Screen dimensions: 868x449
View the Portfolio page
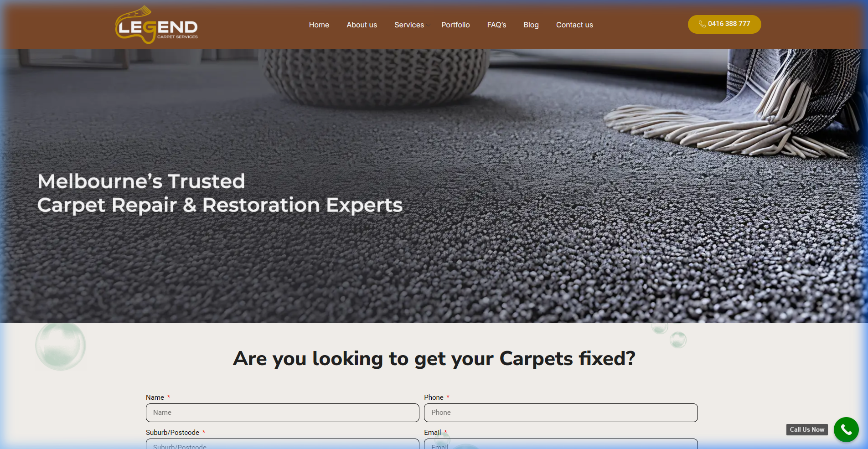coord(455,25)
